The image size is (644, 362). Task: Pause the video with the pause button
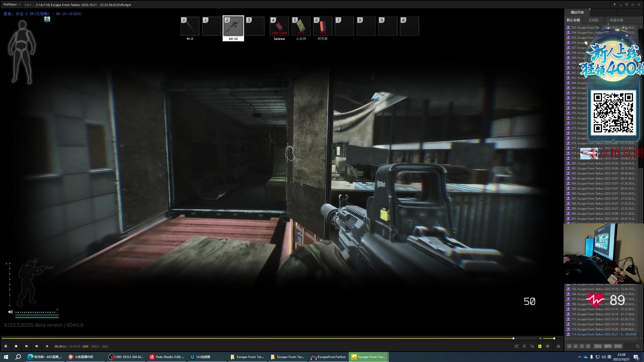click(6, 346)
